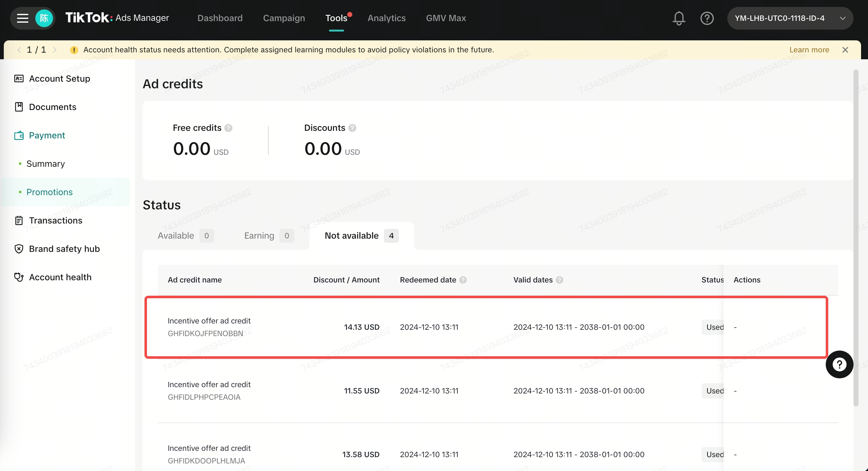Click the Discounts info tooltip icon
Screen dimensions: 868x471
coord(352,128)
